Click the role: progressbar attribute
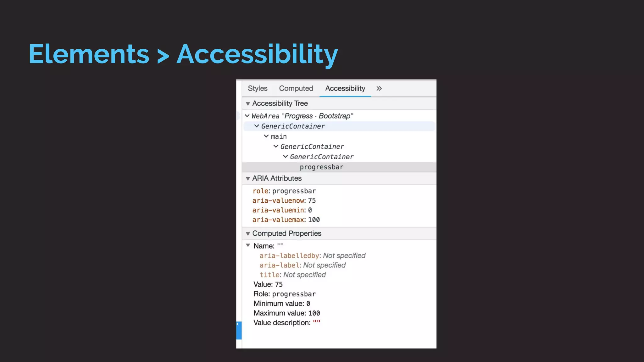The image size is (644, 362). [x=284, y=191]
